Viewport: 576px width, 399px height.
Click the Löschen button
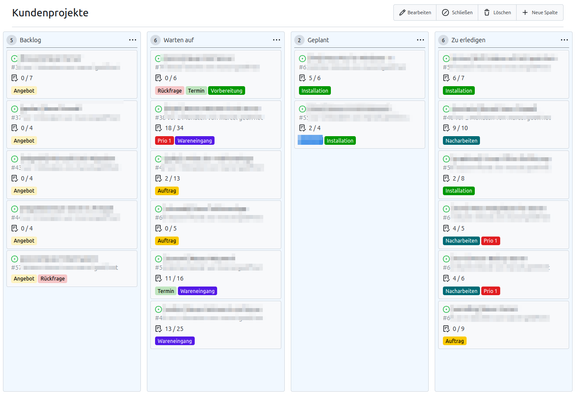coord(497,12)
